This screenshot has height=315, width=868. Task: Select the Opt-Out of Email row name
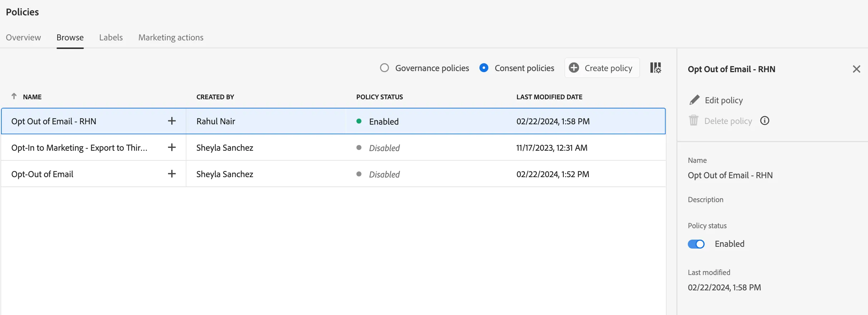pos(43,174)
